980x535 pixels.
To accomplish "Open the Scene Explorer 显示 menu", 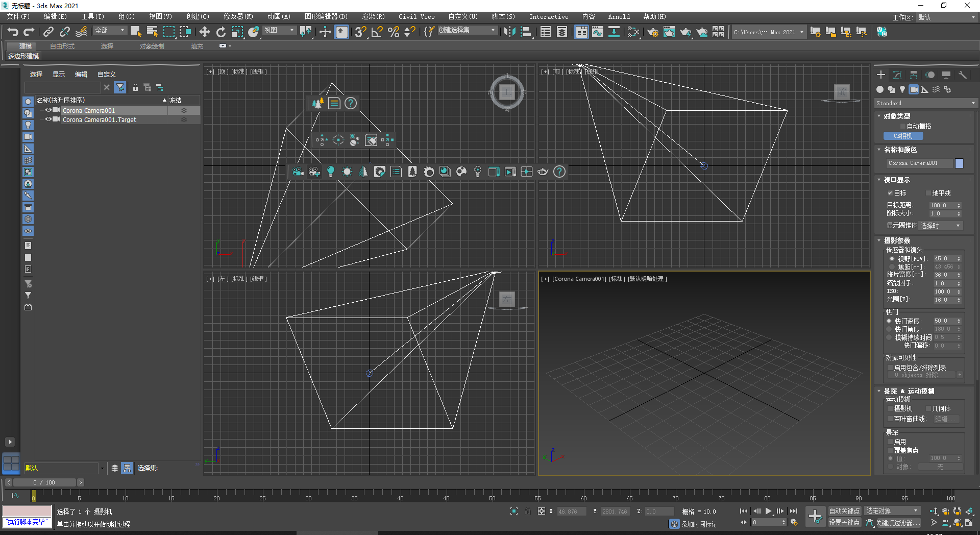I will tap(58, 74).
